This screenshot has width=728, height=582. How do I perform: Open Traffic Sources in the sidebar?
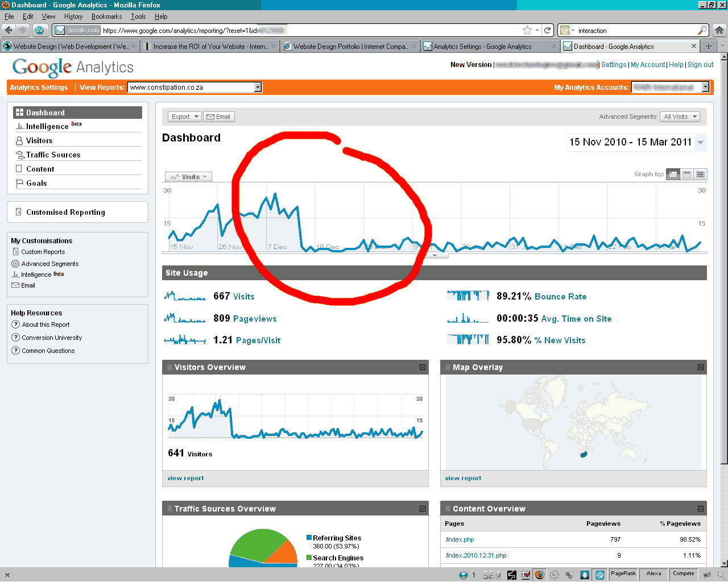(x=53, y=155)
